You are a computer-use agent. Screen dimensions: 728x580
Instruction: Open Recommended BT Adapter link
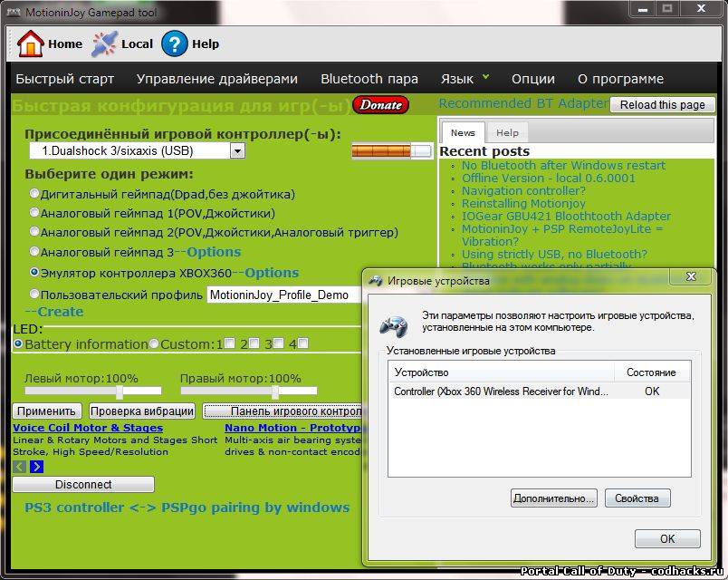pos(523,103)
